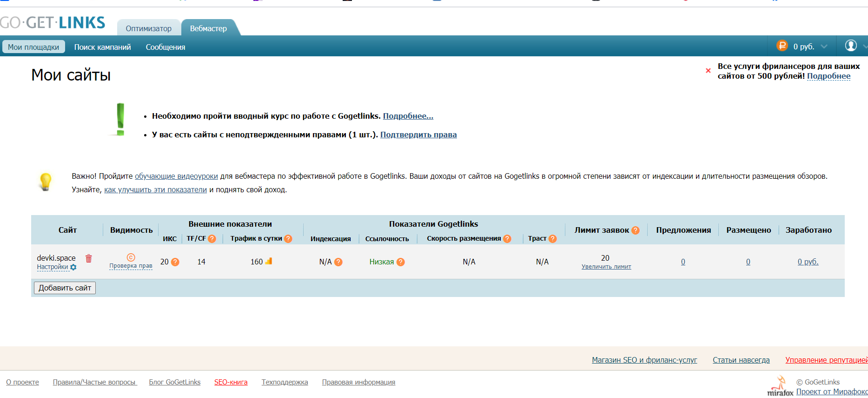Click the gear icon next to Настройки
868x398 pixels.
pyautogui.click(x=73, y=267)
